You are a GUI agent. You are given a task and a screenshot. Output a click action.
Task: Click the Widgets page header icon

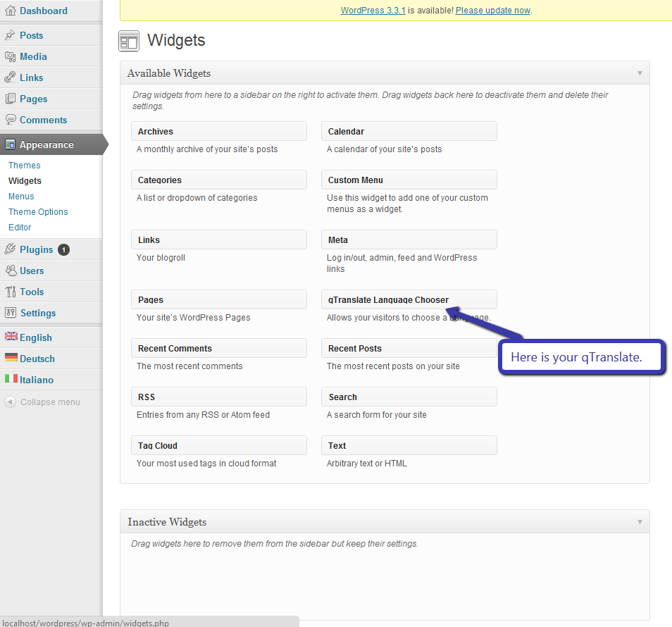[x=129, y=41]
